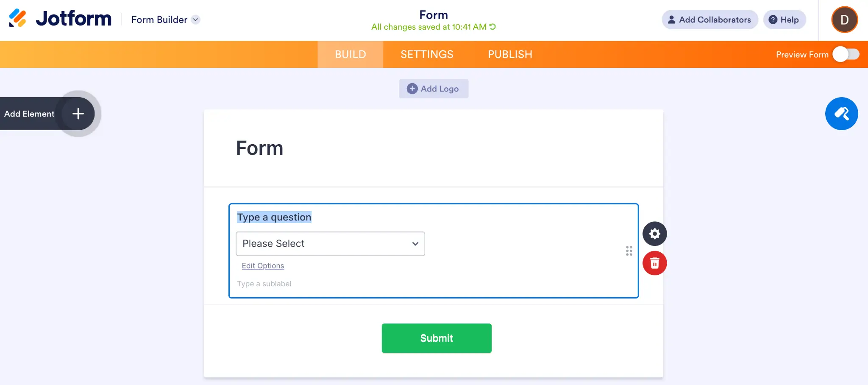868x385 pixels.
Task: Click the sublabel text field
Action: tap(264, 284)
